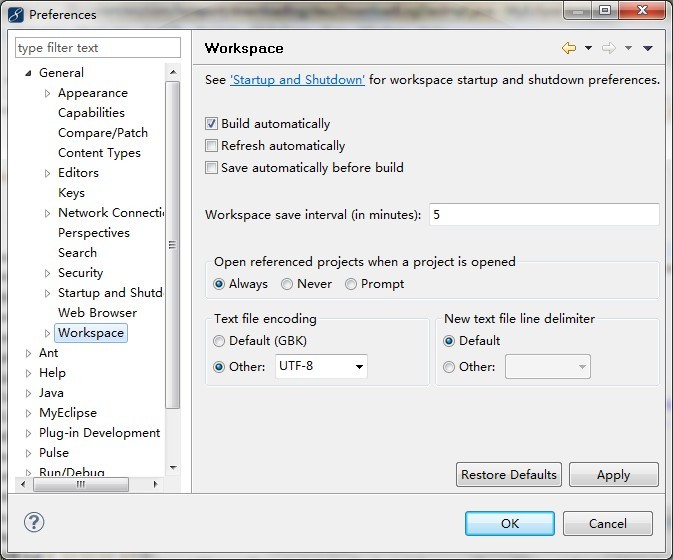This screenshot has width=673, height=560.
Task: Open the preferences view menu triangle
Action: pyautogui.click(x=648, y=48)
